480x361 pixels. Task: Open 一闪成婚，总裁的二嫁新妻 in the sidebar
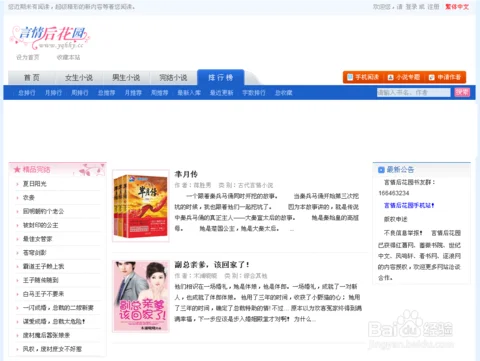coord(58,308)
